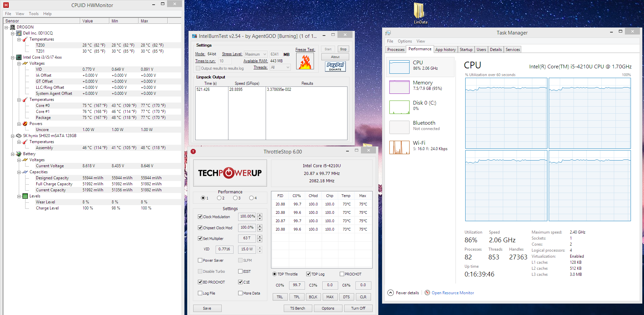644x315 pixels.
Task: Switch to the Services tab
Action: (x=513, y=50)
